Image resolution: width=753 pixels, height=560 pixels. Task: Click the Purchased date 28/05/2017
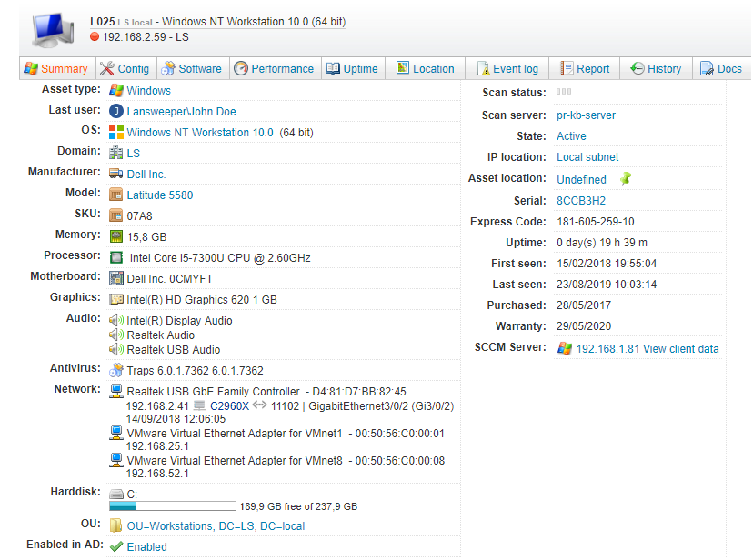[584, 305]
